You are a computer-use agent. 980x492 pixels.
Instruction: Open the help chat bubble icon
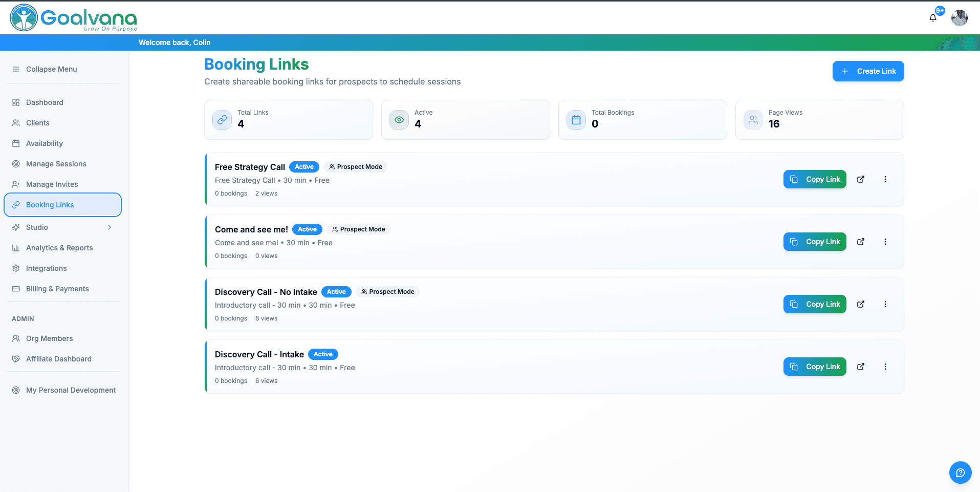tap(960, 473)
